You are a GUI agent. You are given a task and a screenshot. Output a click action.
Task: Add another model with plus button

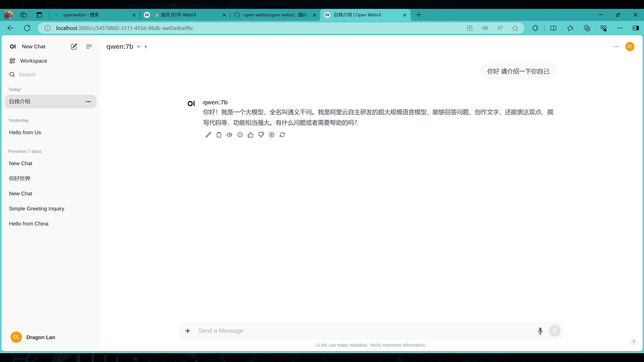(146, 47)
